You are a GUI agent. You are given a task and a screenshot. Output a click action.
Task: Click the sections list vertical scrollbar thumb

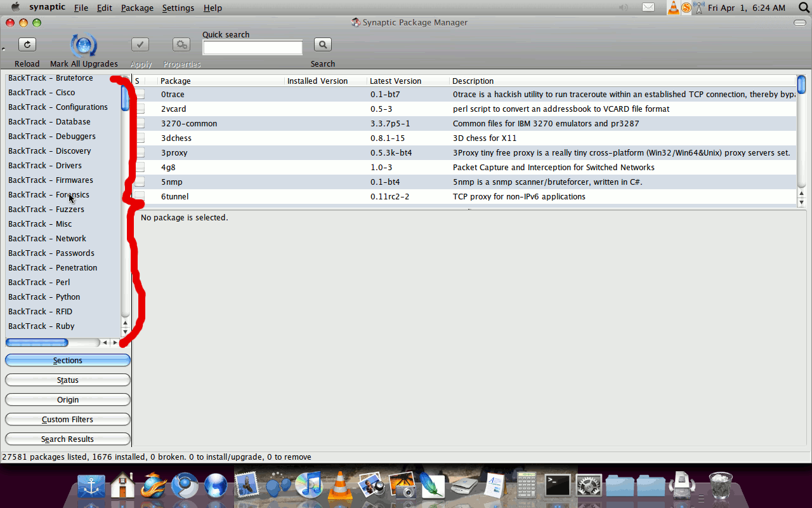[x=125, y=97]
